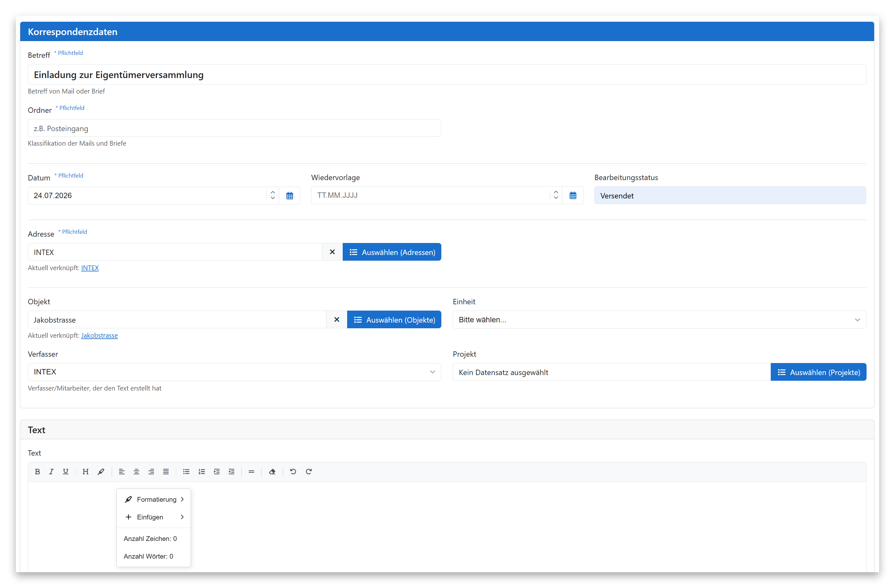Increment the Wiedervorlage date with up arrow
The width and height of the screenshot is (895, 588).
click(556, 192)
